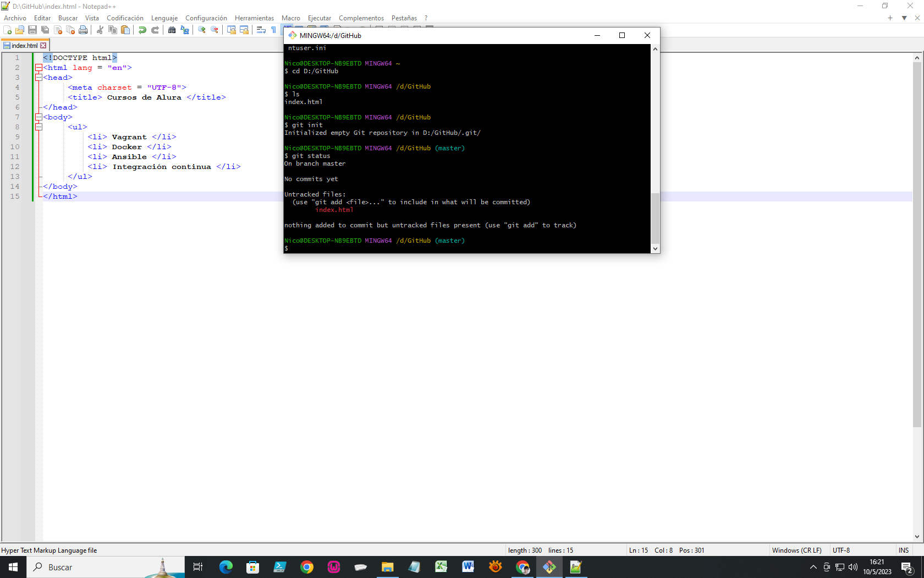Open the Pestañas menu
The height and width of the screenshot is (578, 924).
coord(404,18)
